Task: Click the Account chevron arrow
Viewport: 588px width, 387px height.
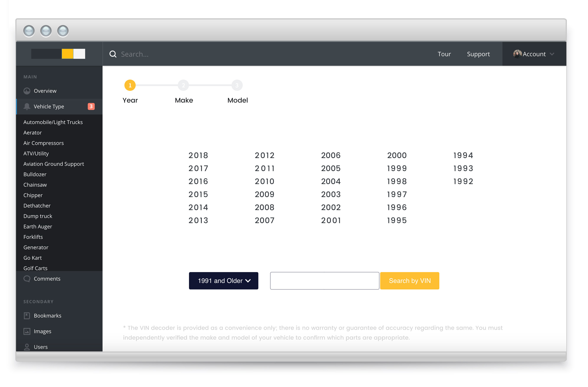Action: [x=553, y=54]
